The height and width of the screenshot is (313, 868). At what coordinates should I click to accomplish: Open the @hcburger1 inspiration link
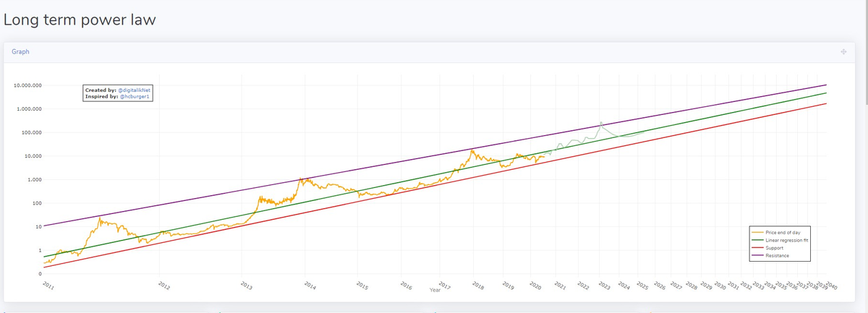click(x=133, y=96)
